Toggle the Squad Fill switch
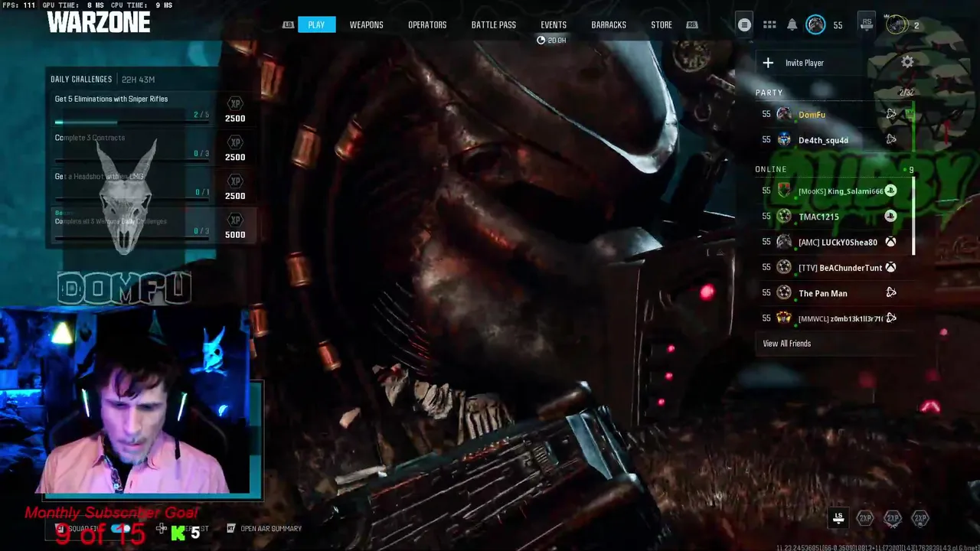The height and width of the screenshot is (551, 980). coord(120,528)
